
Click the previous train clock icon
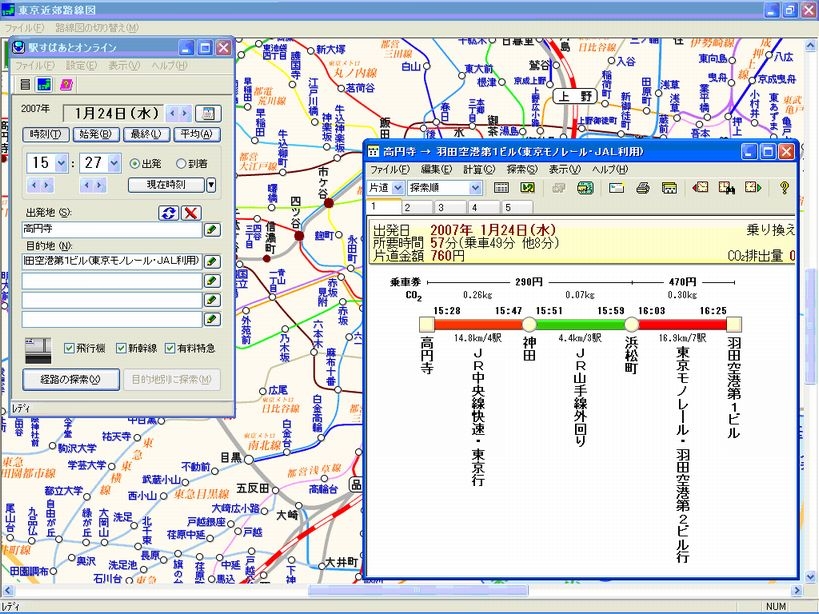pos(699,187)
